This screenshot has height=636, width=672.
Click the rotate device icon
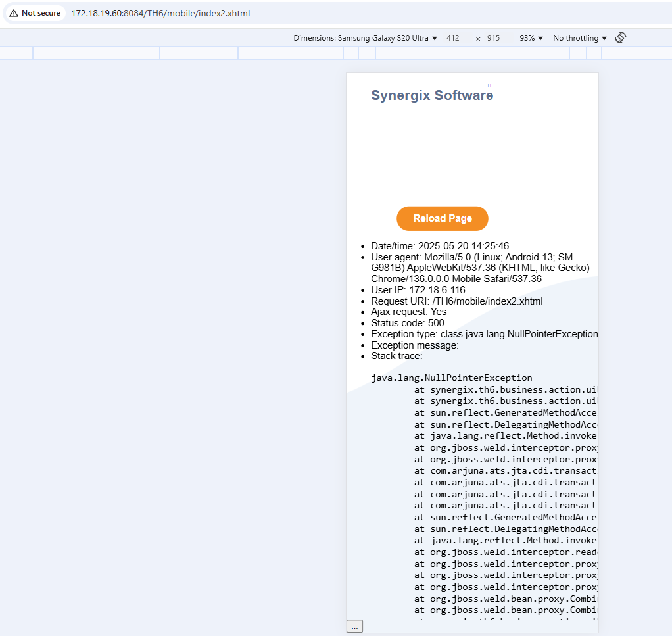pos(620,37)
